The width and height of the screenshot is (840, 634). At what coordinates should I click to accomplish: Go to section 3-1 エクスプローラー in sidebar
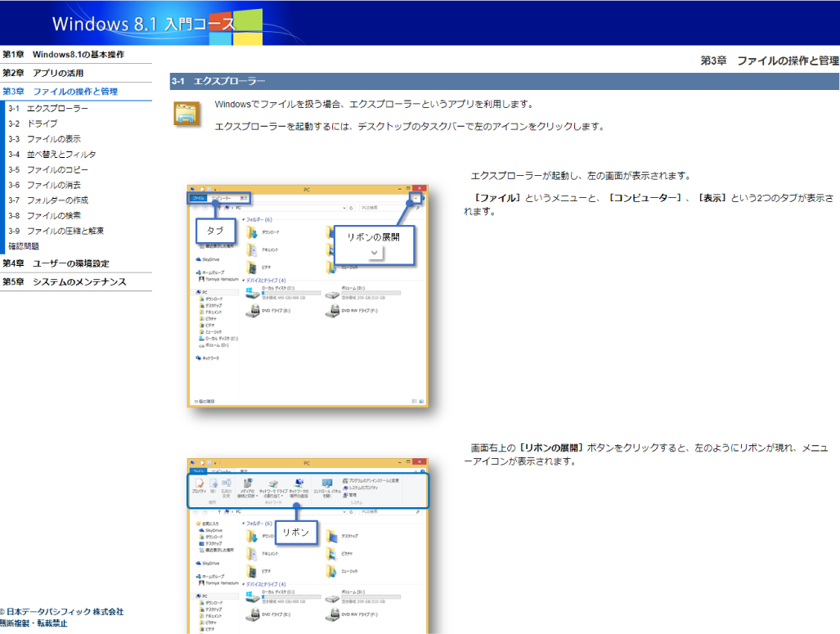(x=48, y=108)
